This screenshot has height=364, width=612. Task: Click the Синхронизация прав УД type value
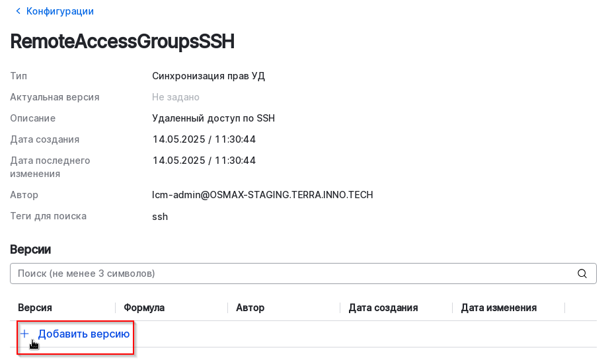pyautogui.click(x=208, y=76)
